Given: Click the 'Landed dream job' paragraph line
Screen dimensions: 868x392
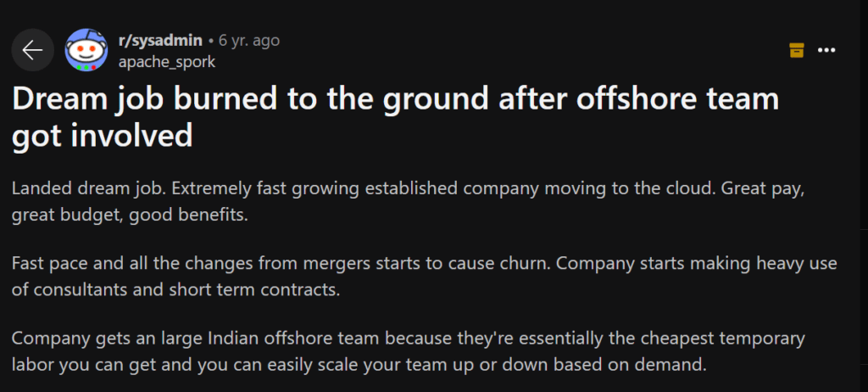Looking at the screenshot, I should point(407,189).
